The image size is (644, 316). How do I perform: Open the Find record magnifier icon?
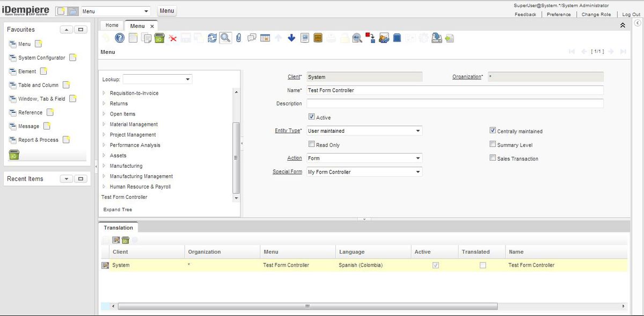point(225,38)
